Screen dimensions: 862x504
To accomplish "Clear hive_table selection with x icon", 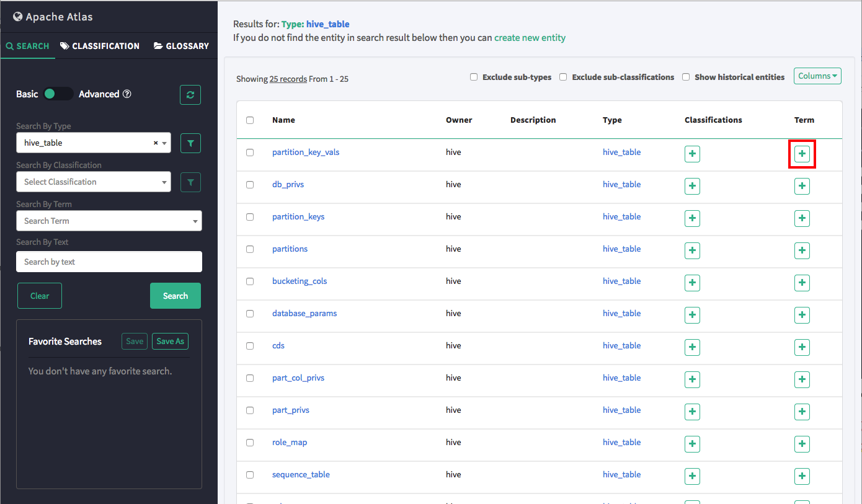I will click(x=156, y=143).
